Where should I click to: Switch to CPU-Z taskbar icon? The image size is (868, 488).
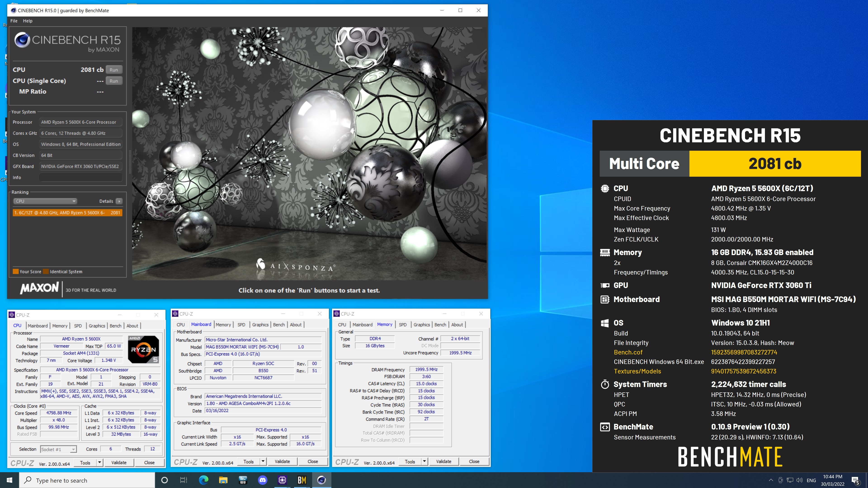[x=282, y=480]
